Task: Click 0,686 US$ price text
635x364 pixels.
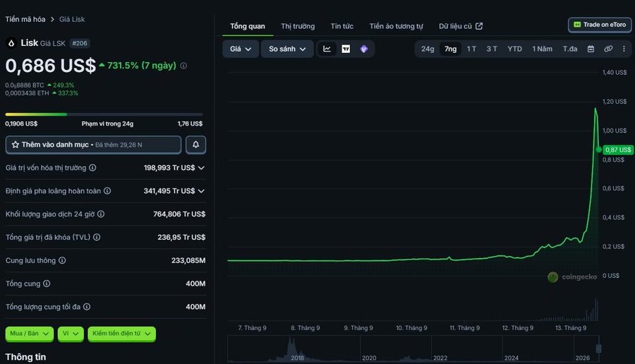Action: (51, 66)
